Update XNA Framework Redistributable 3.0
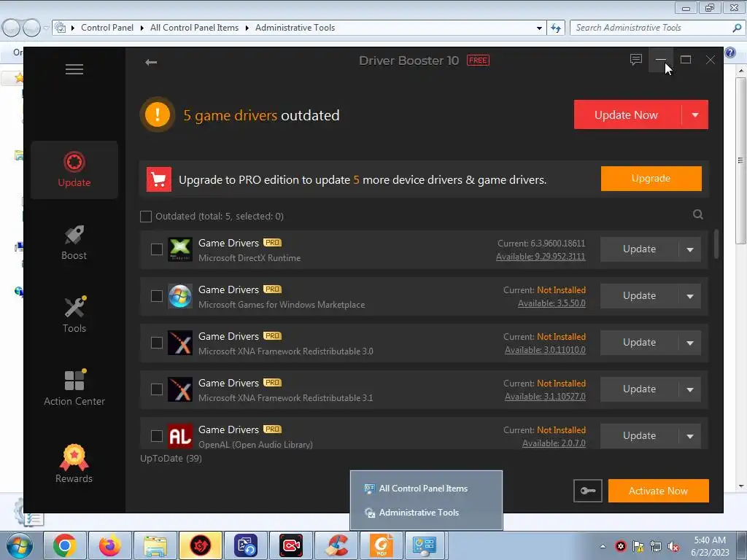 click(x=639, y=343)
